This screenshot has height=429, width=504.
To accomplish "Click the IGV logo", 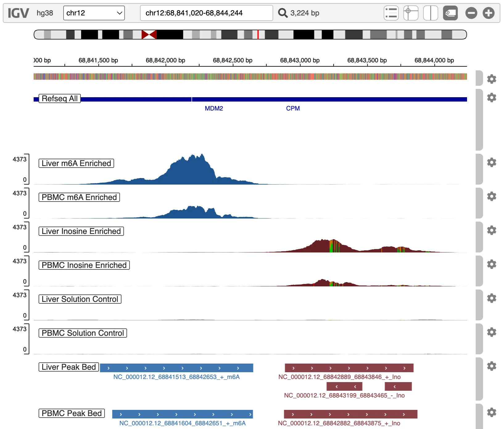I will pyautogui.click(x=18, y=13).
